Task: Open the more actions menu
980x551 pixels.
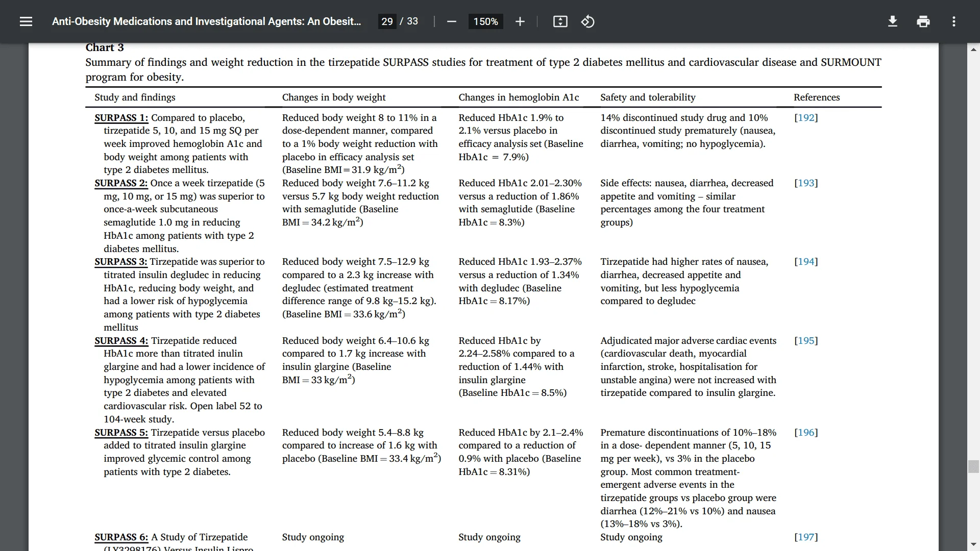Action: click(953, 21)
